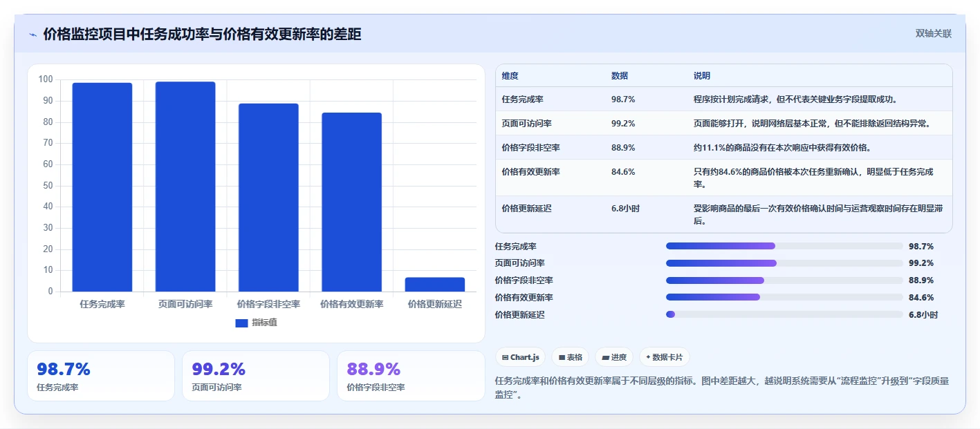Click the blue legend swatch for 指标值
The image size is (980, 429).
pyautogui.click(x=241, y=323)
